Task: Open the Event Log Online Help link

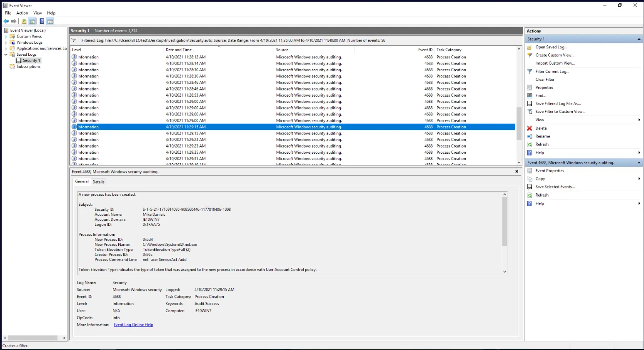Action: pos(133,325)
